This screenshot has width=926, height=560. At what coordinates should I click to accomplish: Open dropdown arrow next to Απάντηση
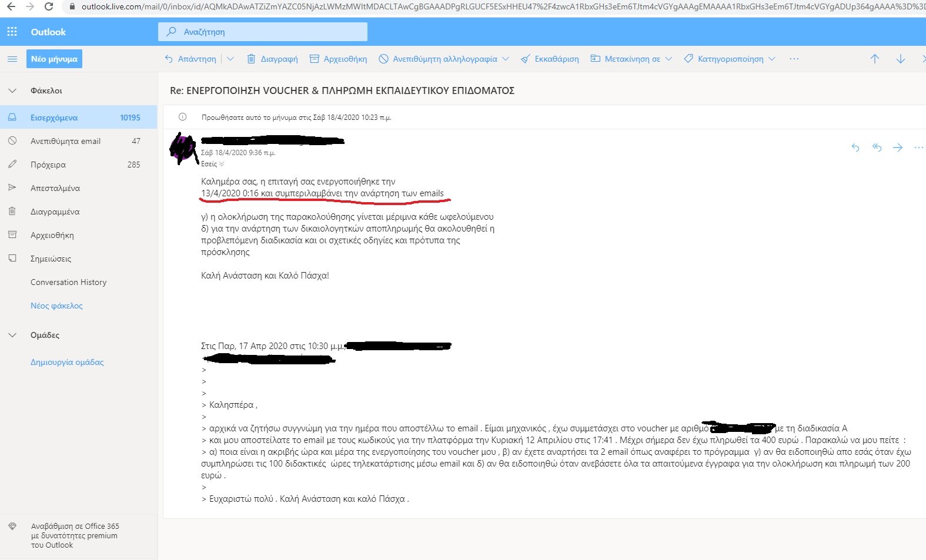[x=230, y=59]
